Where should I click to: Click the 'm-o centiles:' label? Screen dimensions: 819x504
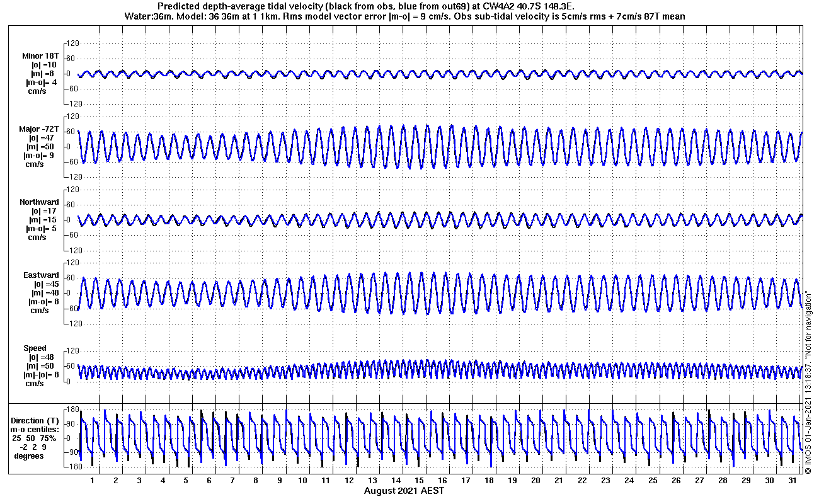(x=36, y=429)
